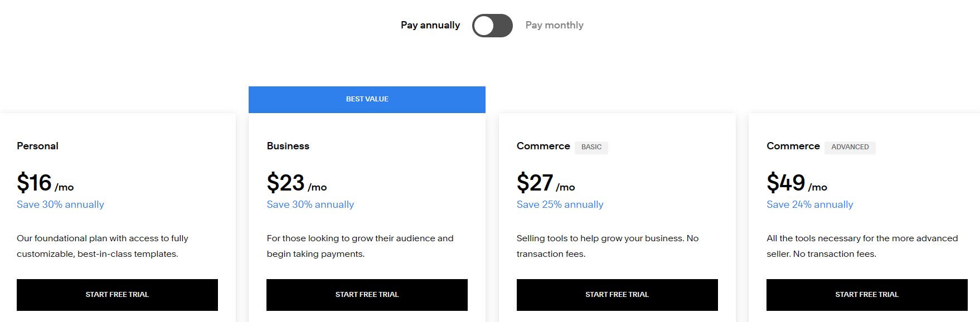Start free trial for Personal plan
This screenshot has width=980, height=322.
(117, 295)
